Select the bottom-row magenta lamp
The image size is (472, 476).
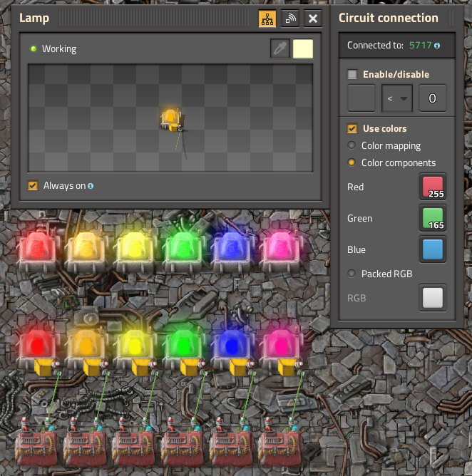point(281,348)
